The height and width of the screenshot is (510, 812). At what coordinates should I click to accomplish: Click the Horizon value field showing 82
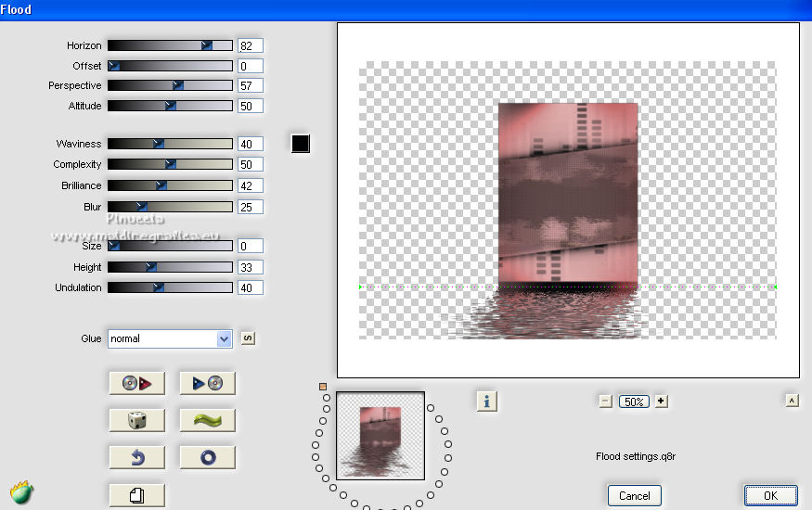tap(251, 45)
